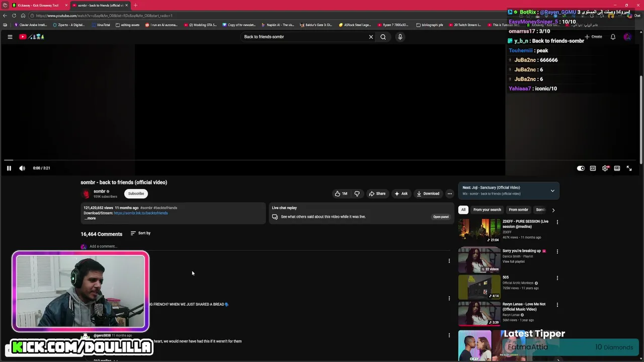This screenshot has width=644, height=362.
Task: Select From your search chip
Action: (487, 210)
